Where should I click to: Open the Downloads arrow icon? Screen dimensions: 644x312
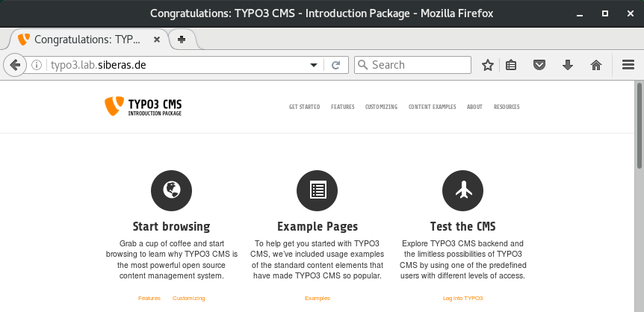(568, 65)
